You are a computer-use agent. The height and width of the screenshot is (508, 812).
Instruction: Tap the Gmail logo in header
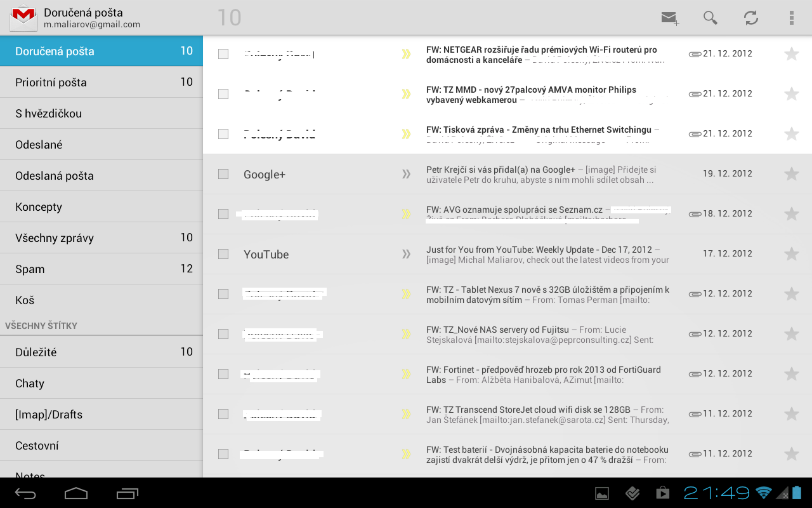click(23, 18)
